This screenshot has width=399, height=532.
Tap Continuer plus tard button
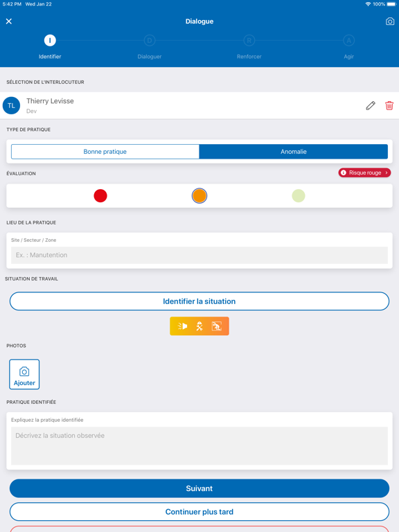(x=199, y=512)
